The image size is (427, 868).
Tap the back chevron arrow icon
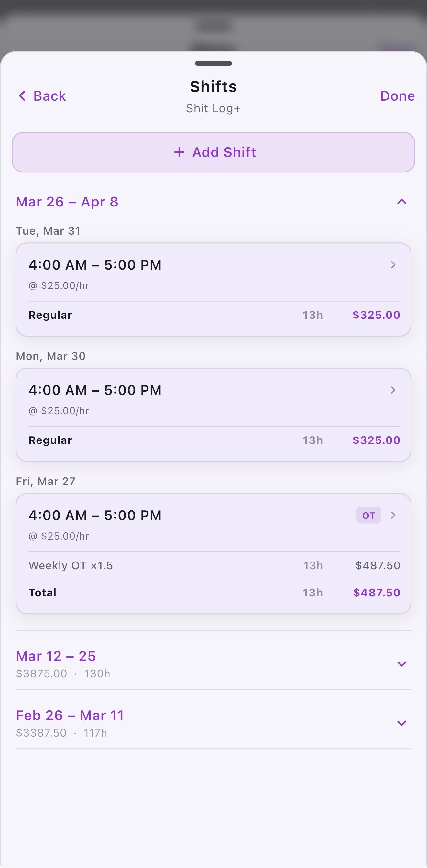click(22, 96)
